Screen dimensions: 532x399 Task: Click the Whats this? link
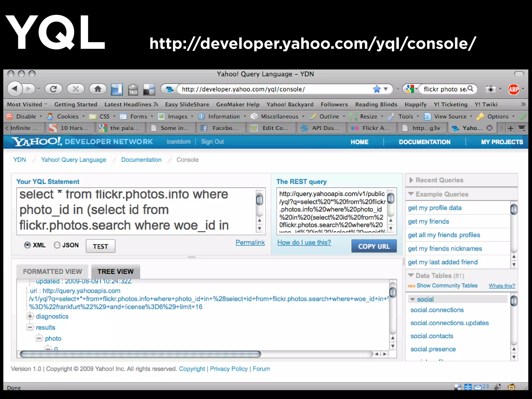point(502,286)
